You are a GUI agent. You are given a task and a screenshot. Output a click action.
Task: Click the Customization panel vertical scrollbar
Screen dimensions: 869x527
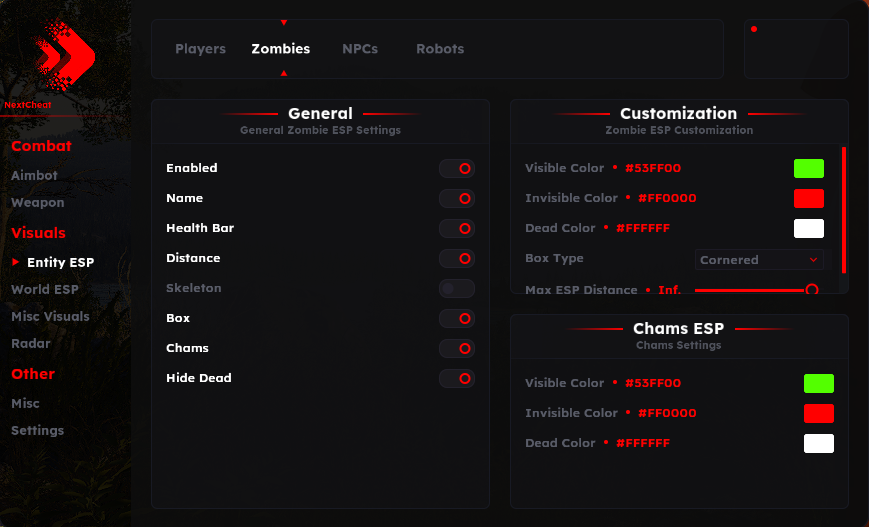point(844,211)
